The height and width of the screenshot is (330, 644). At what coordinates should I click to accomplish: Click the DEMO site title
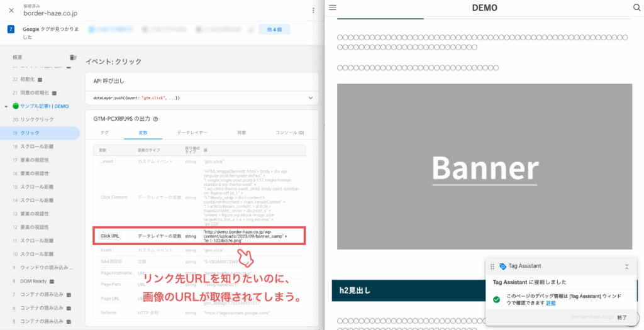click(485, 8)
